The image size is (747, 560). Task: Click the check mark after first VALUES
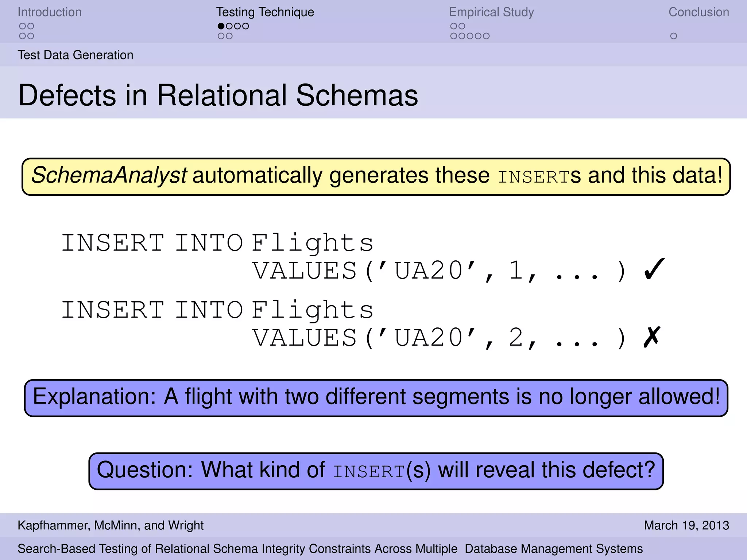point(654,269)
